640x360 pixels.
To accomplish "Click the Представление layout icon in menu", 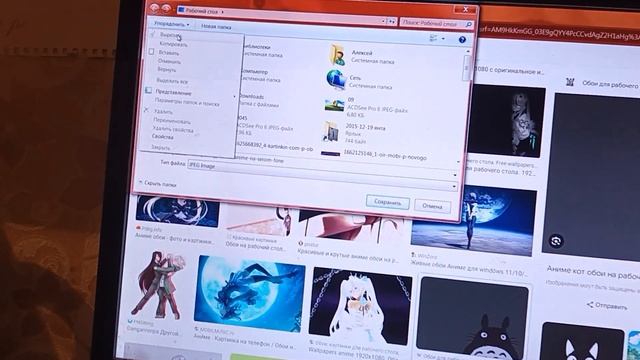I will [148, 91].
